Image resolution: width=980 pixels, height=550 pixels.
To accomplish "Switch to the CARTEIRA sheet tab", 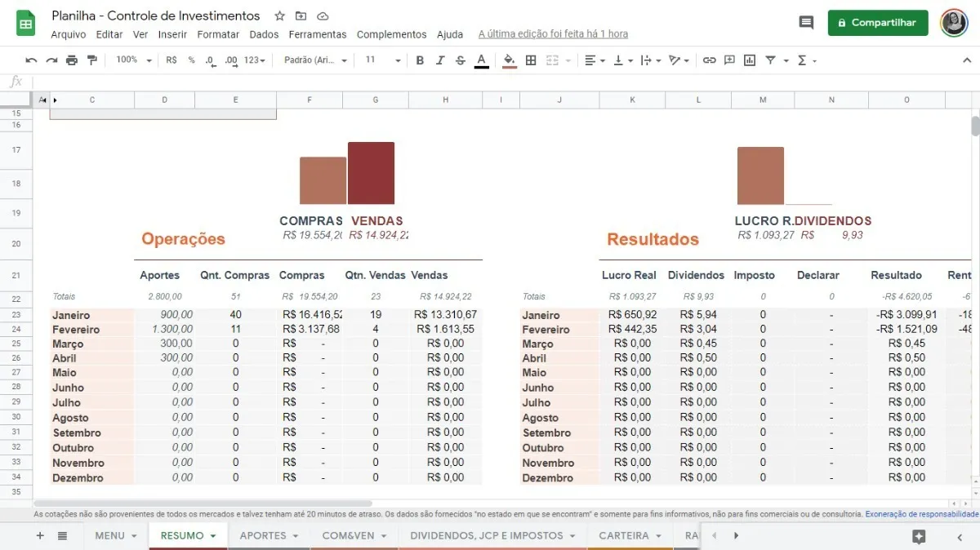I will pos(630,535).
